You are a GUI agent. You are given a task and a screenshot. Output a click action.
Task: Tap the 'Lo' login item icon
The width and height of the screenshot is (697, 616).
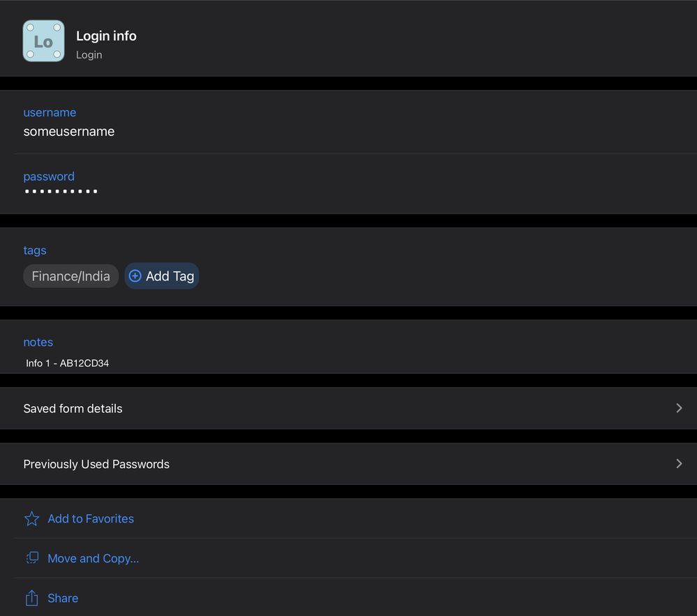pyautogui.click(x=43, y=41)
